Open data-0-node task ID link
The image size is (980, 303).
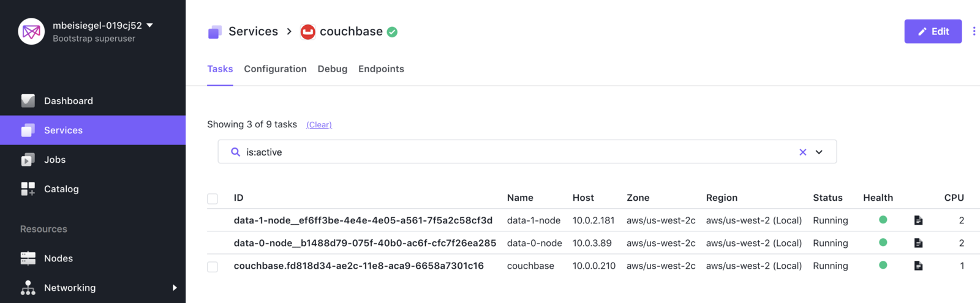coord(365,243)
